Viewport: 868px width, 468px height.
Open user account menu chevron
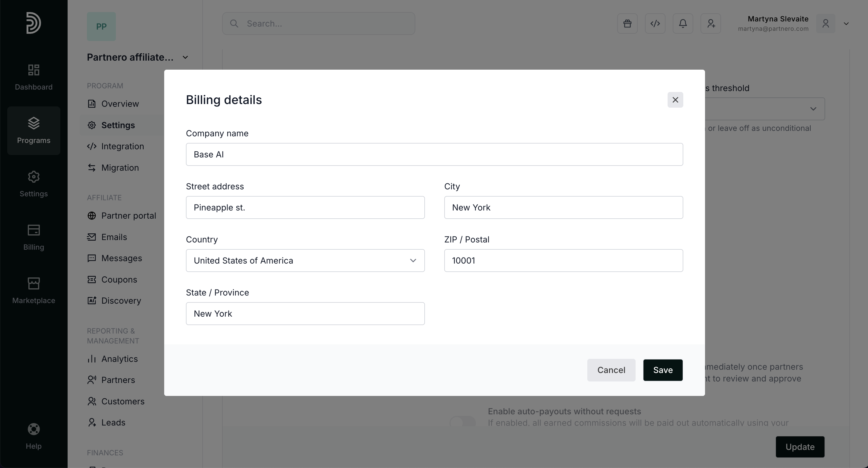click(846, 24)
